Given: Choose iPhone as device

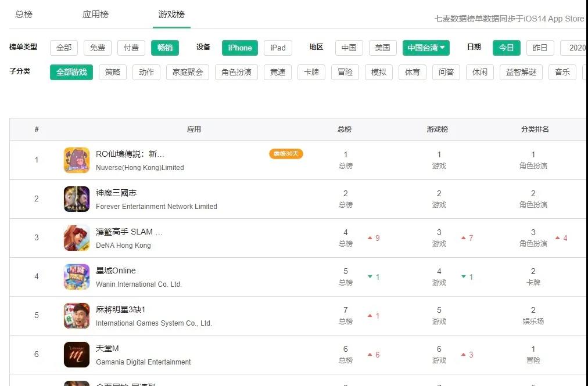Looking at the screenshot, I should pos(239,48).
